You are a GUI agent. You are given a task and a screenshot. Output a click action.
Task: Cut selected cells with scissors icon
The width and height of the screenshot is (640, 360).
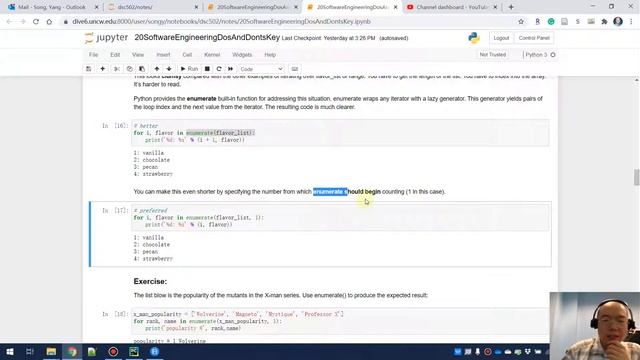click(117, 69)
